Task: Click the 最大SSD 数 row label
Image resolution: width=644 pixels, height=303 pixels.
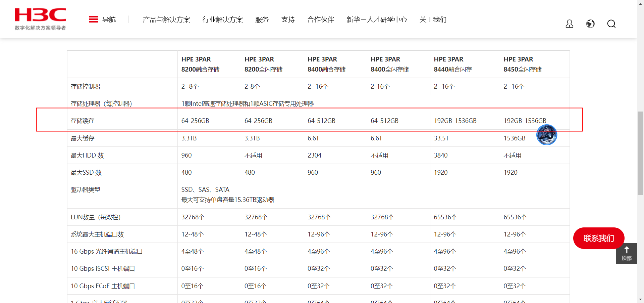Action: click(86, 172)
